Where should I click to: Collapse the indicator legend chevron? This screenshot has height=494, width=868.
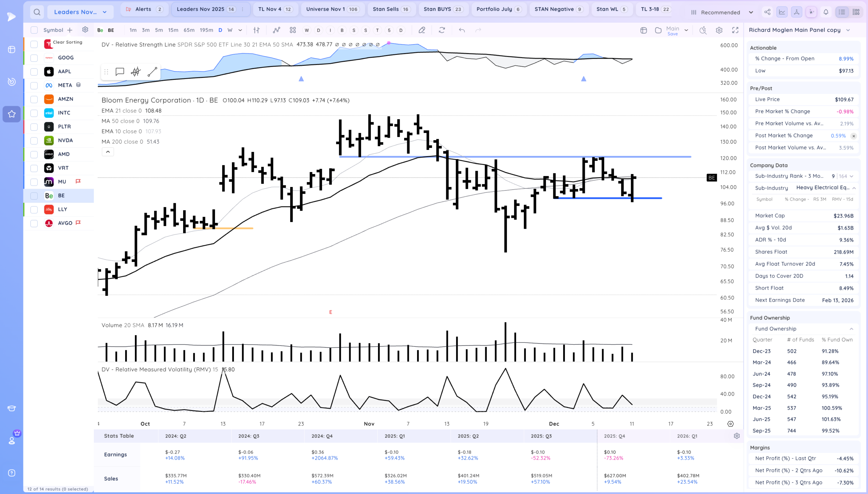(x=108, y=152)
